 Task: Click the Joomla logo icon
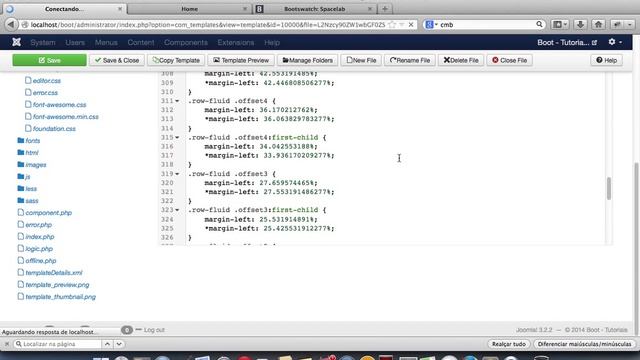[x=16, y=42]
